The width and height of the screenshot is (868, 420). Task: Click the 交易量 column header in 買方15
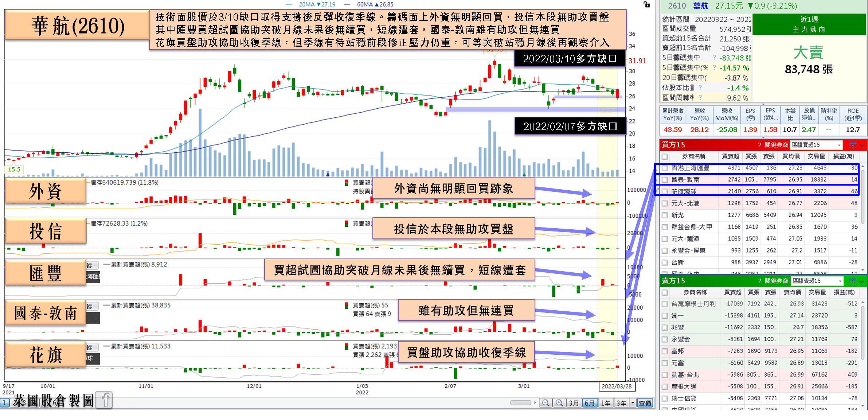click(x=816, y=156)
